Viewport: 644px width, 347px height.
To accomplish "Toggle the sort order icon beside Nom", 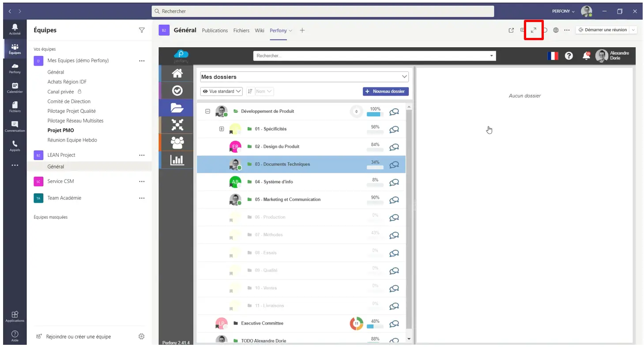I will click(250, 91).
